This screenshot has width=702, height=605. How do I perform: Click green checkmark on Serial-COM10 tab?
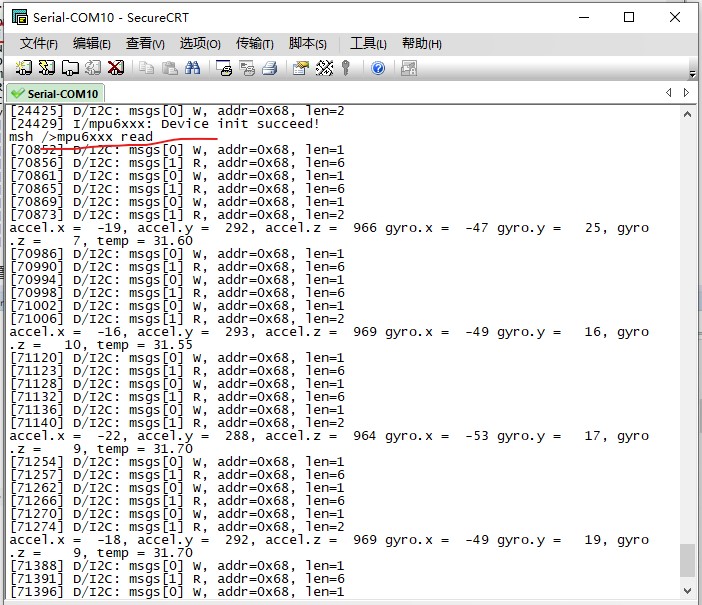tap(18, 94)
